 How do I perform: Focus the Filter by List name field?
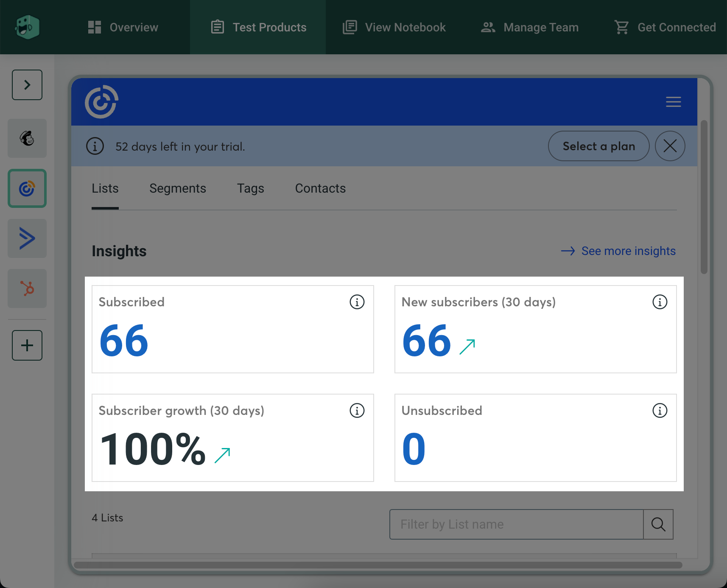coord(516,524)
